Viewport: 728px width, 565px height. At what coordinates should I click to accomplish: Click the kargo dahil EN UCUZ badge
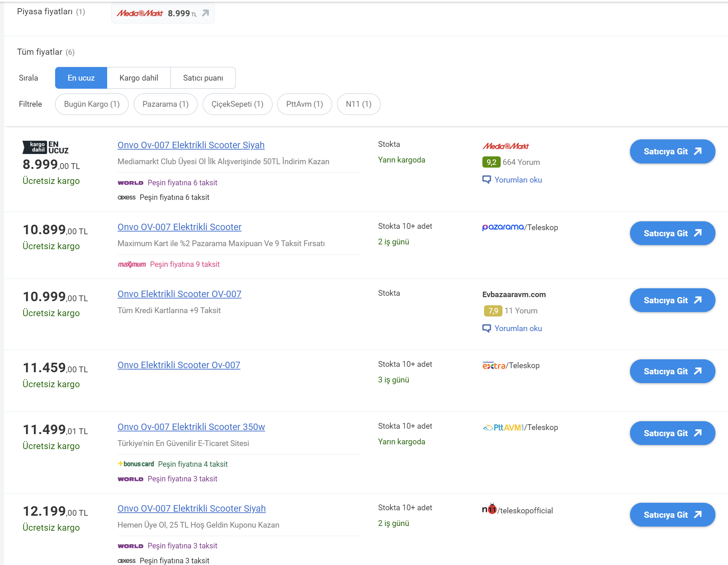pos(45,147)
